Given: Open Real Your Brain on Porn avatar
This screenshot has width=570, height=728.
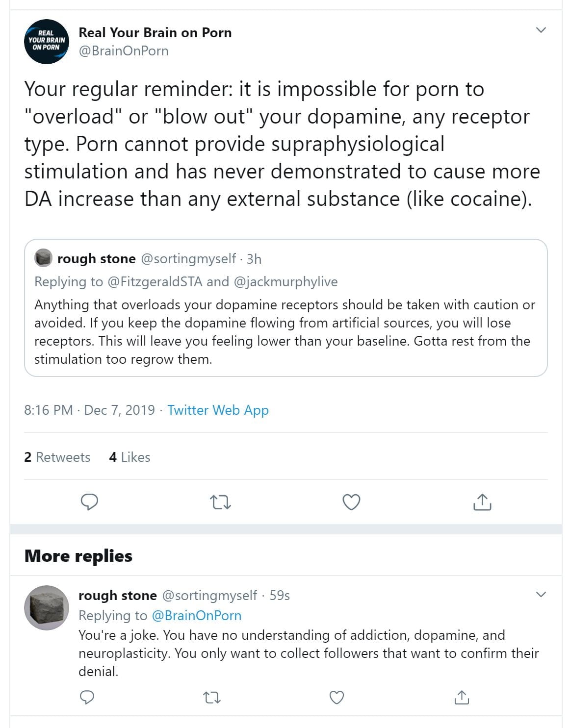Looking at the screenshot, I should point(47,42).
